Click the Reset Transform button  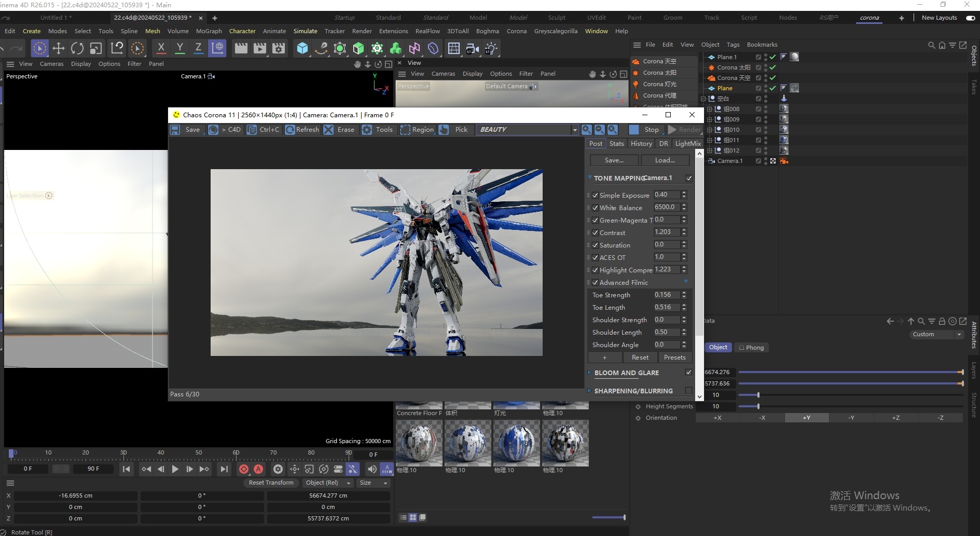point(271,483)
